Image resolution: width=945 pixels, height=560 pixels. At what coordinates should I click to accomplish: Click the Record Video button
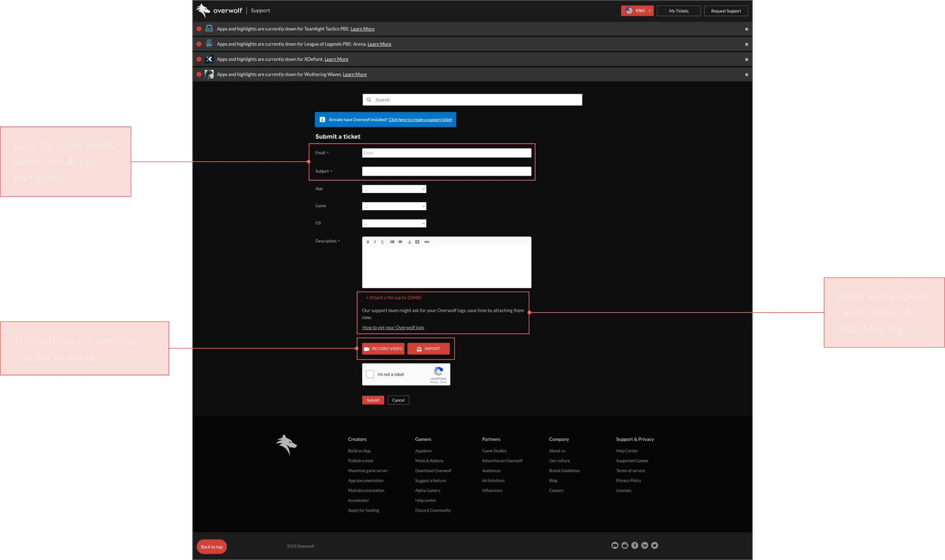click(383, 349)
